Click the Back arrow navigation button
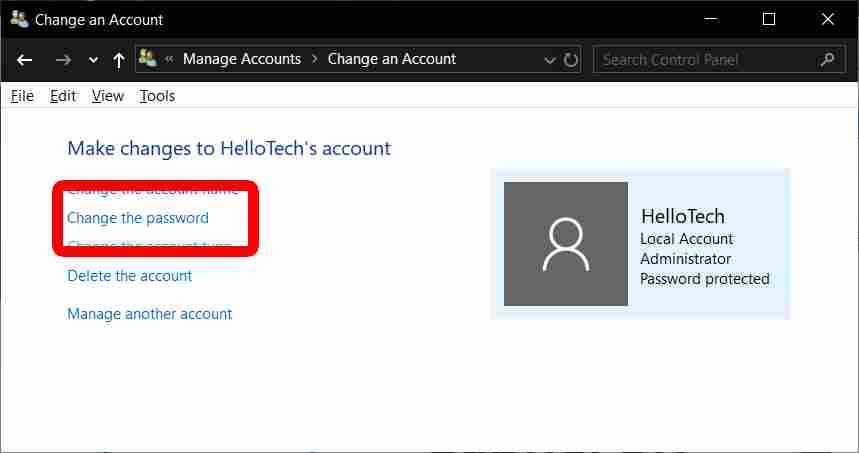Screen dimensions: 859x453 point(25,60)
